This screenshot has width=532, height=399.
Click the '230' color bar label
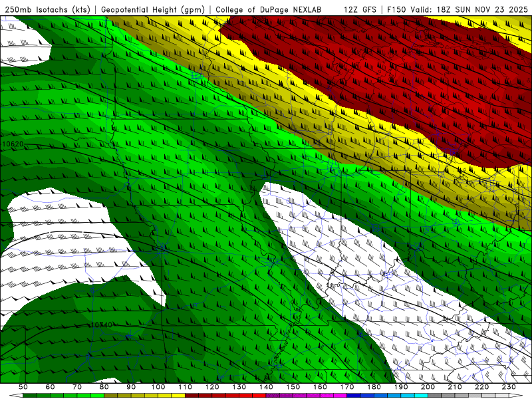(509, 387)
